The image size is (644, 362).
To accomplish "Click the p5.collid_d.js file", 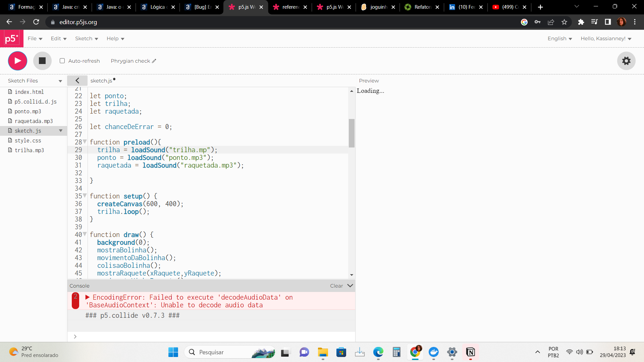I will click(x=35, y=101).
